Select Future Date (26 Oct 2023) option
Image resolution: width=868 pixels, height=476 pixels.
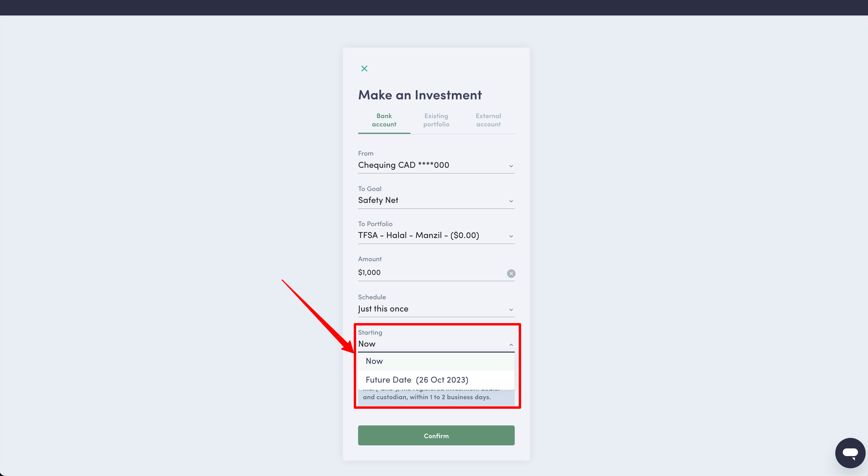pyautogui.click(x=417, y=380)
